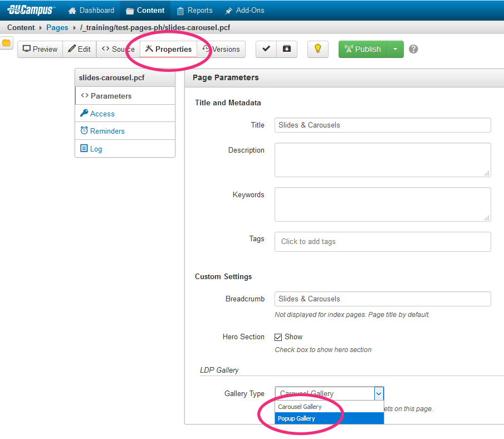Viewport: 504px width, 439px height.
Task: Click the LDP Gallery section label
Action: click(x=219, y=370)
